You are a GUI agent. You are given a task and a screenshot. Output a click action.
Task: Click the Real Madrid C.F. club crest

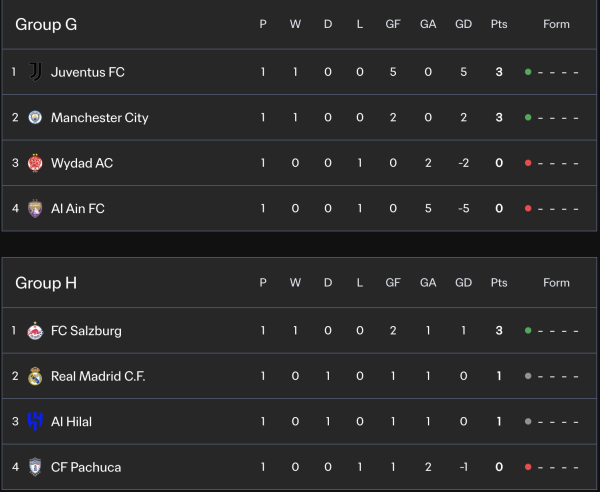pos(35,376)
